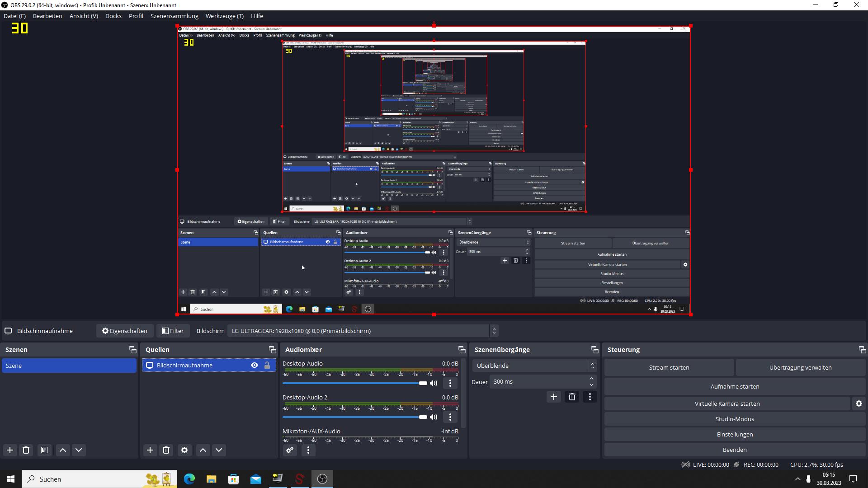Delete scene transition with trash button
The height and width of the screenshot is (488, 868).
click(572, 397)
